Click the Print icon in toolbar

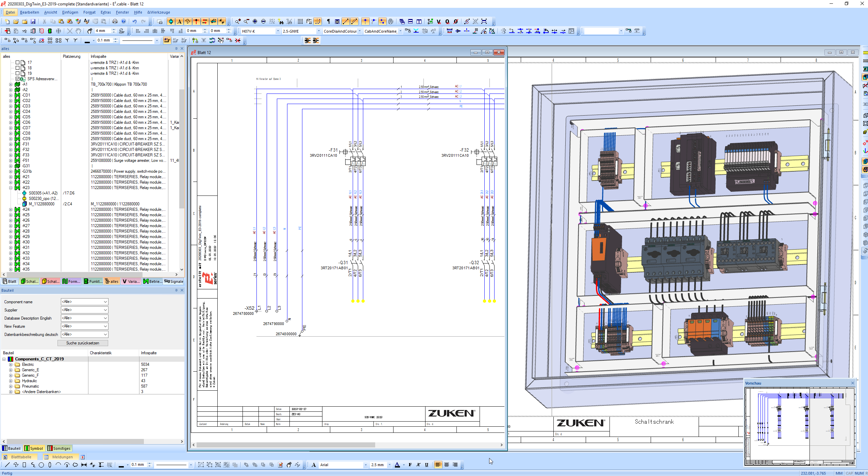click(115, 21)
